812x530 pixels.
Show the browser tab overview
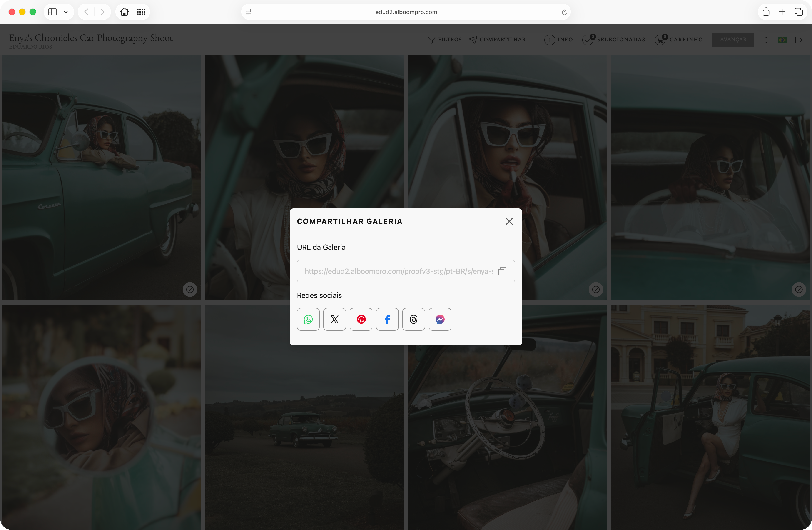(799, 12)
